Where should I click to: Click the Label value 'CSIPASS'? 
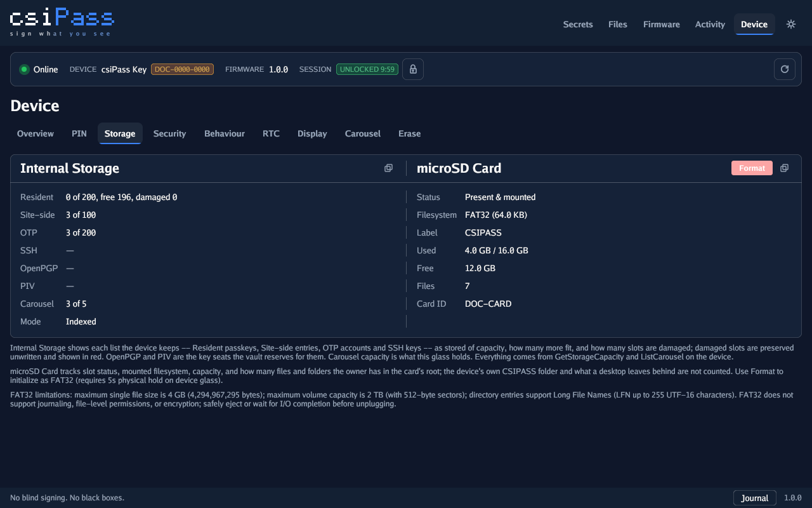[483, 233]
